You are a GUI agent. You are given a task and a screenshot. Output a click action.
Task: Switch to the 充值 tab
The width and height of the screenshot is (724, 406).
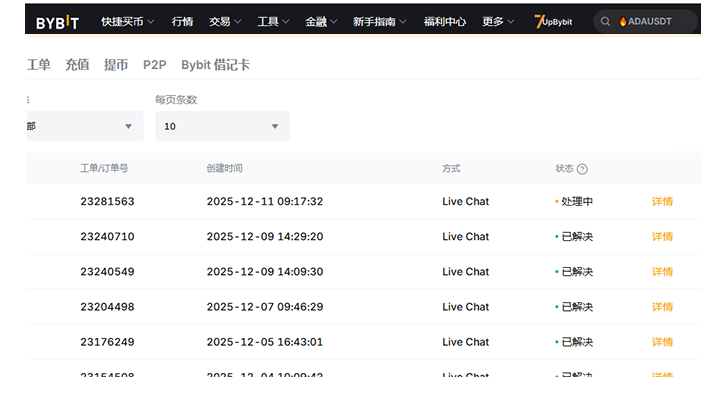click(77, 65)
